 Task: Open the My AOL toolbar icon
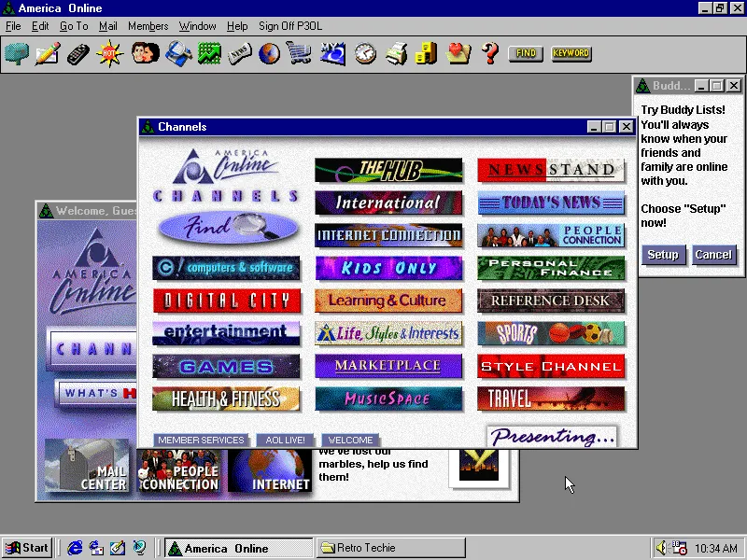pyautogui.click(x=332, y=54)
